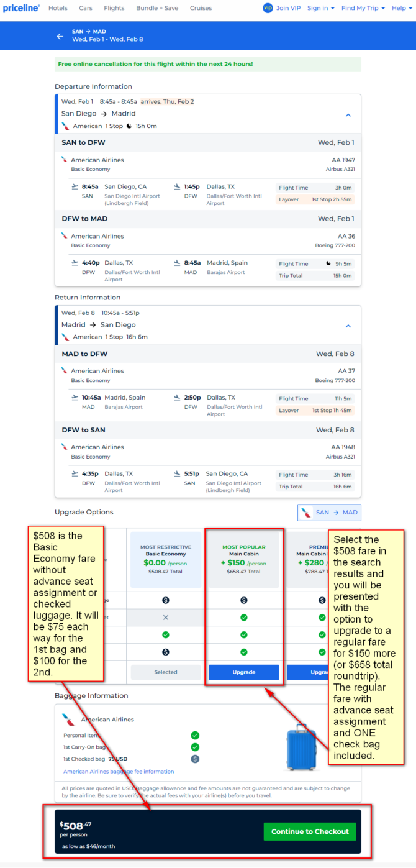Click 'Layover 1st Stop 2h 55m' text
Image resolution: width=416 pixels, height=868 pixels.
click(315, 199)
